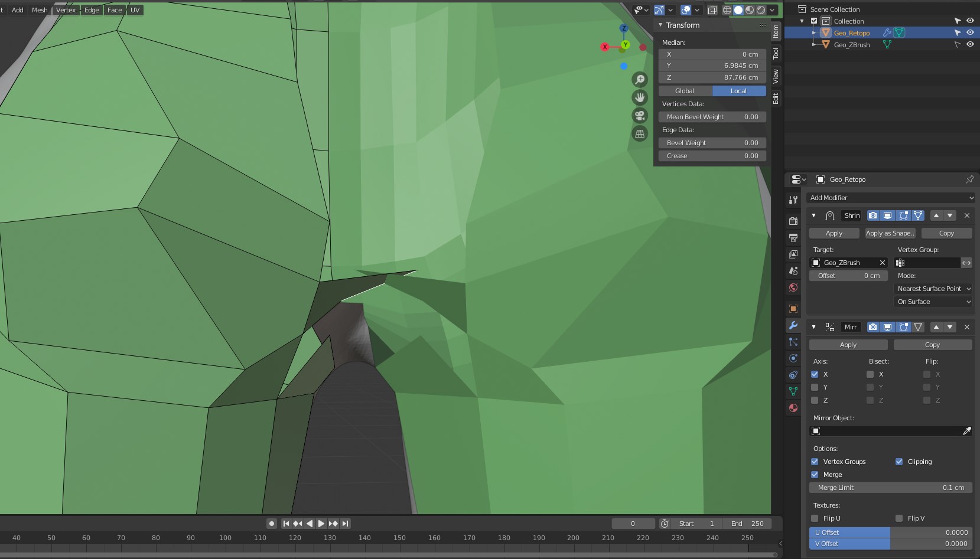Open the View Layer properties tab
The width and height of the screenshot is (980, 559).
point(793,254)
